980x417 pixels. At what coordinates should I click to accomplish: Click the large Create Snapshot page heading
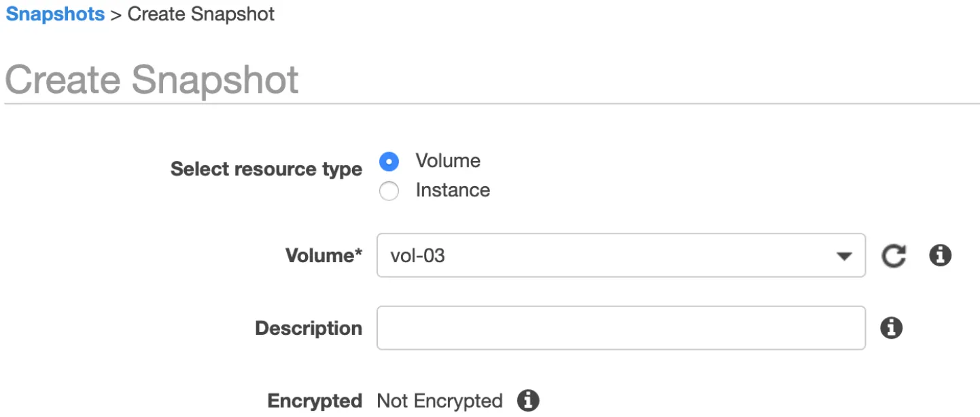[x=152, y=79]
